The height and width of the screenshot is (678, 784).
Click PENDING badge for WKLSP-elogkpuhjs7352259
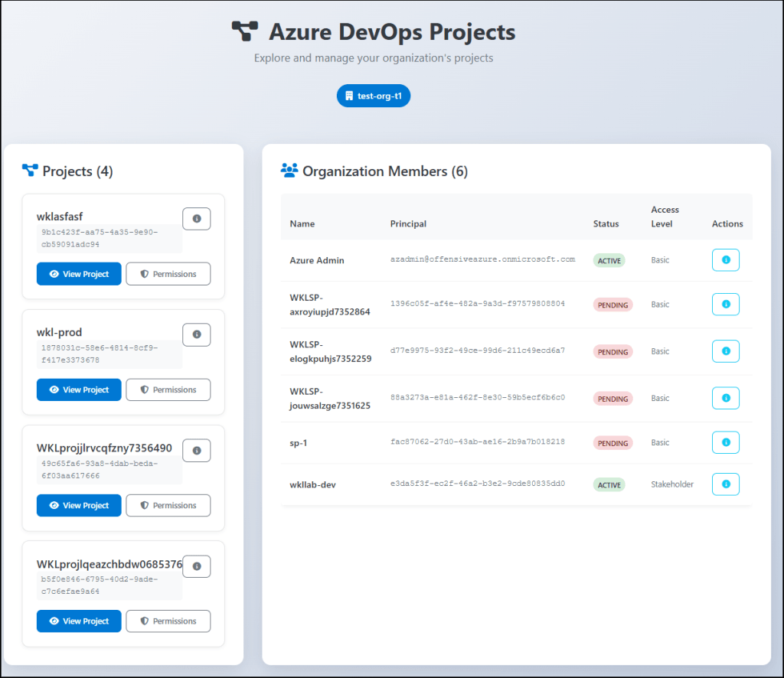[612, 352]
